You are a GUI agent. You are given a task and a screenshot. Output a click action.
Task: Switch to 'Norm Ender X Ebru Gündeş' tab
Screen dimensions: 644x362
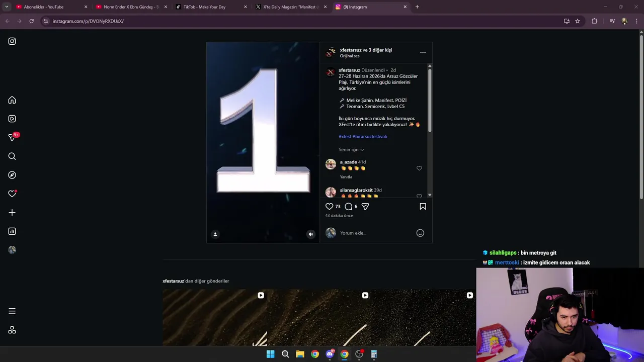[x=131, y=7]
